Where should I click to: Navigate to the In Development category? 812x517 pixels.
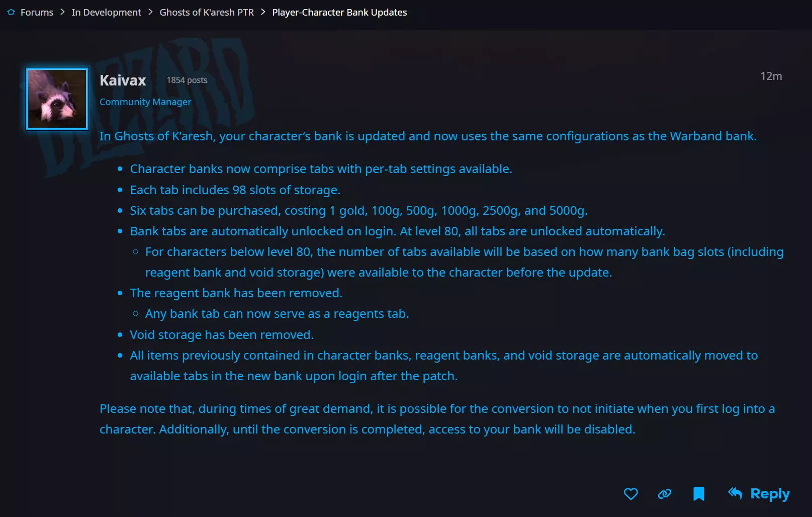click(106, 12)
